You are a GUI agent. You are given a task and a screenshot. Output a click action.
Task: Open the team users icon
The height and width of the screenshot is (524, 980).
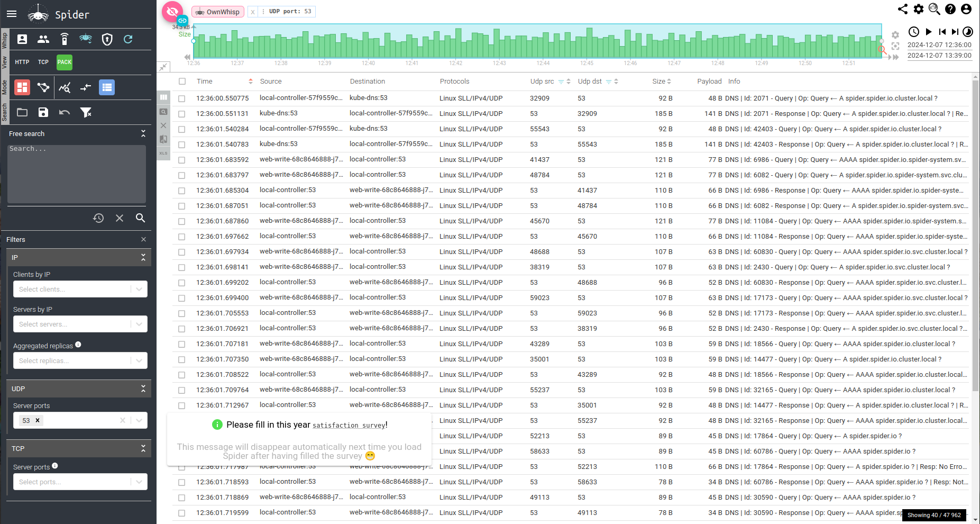point(43,39)
